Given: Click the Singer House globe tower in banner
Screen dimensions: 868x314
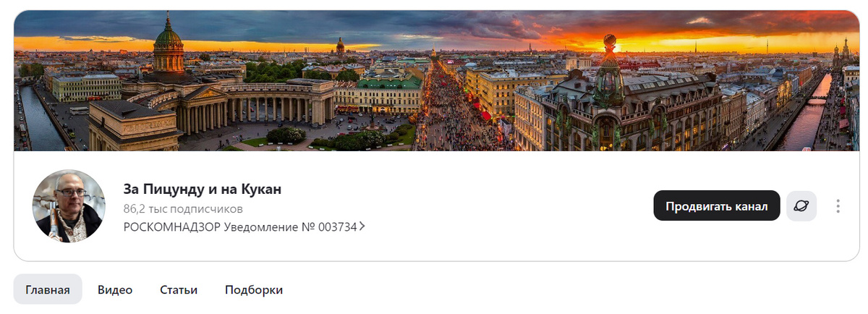Looking at the screenshot, I should [609, 69].
